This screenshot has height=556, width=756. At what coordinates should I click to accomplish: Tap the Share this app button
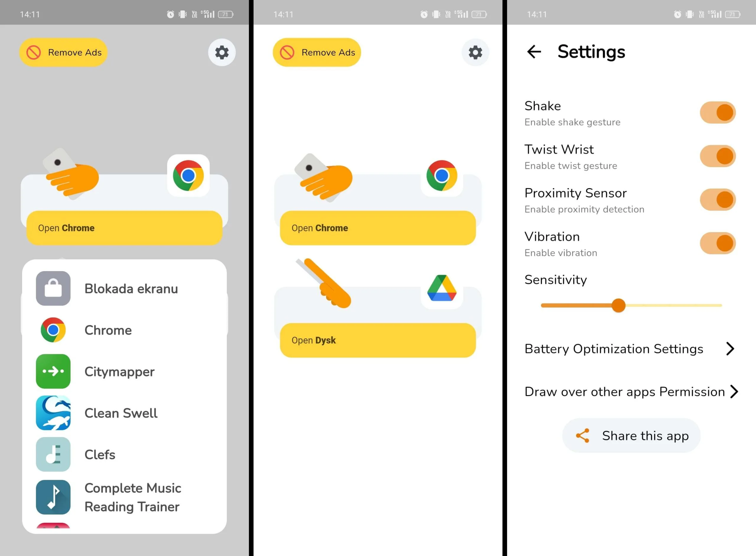coord(630,436)
